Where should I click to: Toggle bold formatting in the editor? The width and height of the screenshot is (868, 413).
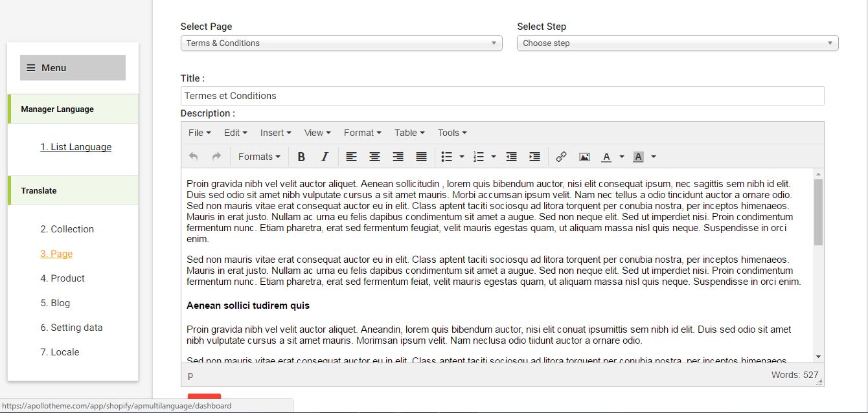[x=301, y=157]
